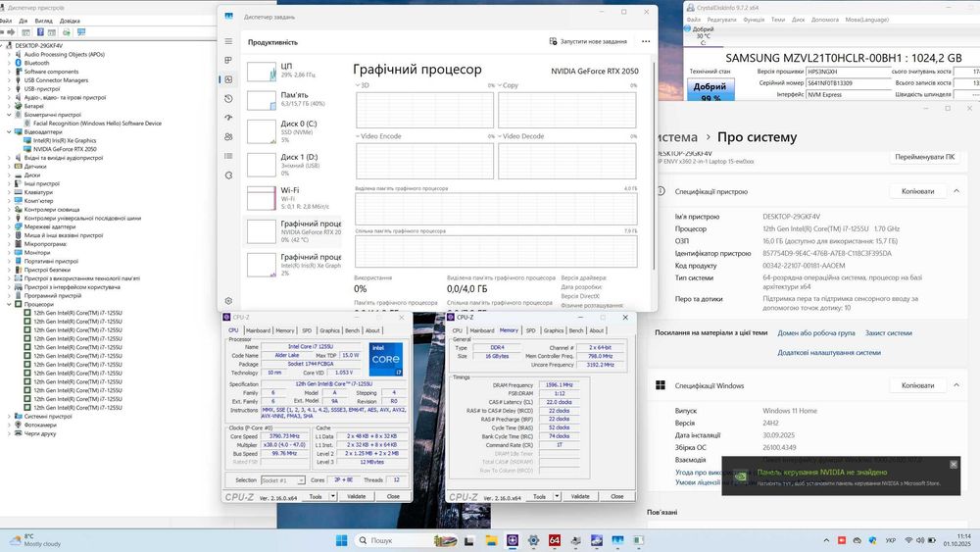Viewport: 980px width, 552px height.
Task: Open Socket #1 selection combo box
Action: (x=282, y=480)
